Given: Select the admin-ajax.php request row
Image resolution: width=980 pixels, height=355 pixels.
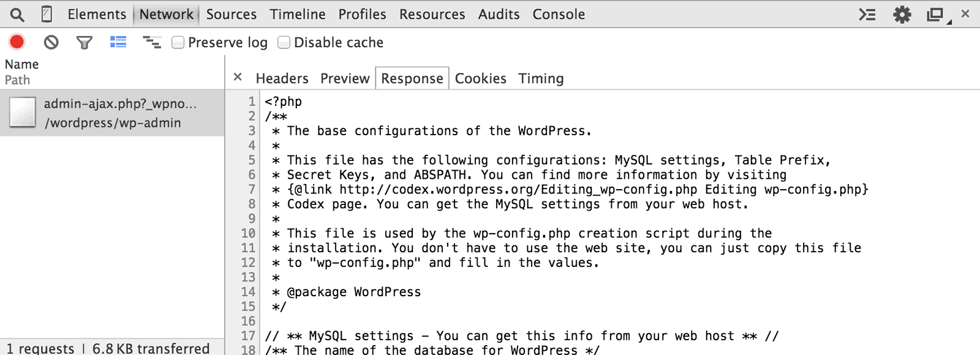Looking at the screenshot, I should click(112, 113).
